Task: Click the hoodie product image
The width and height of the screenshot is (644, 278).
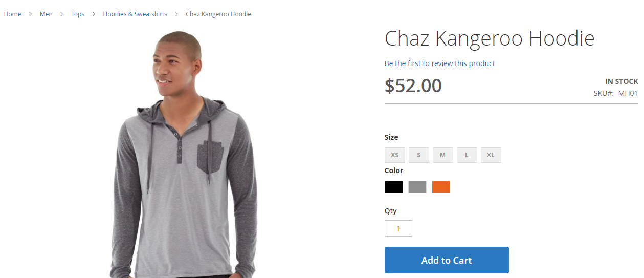Action: 184,154
